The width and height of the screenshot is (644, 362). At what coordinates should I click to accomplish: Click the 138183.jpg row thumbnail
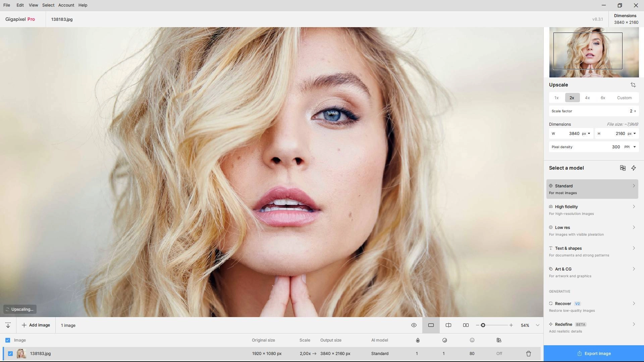tap(21, 354)
